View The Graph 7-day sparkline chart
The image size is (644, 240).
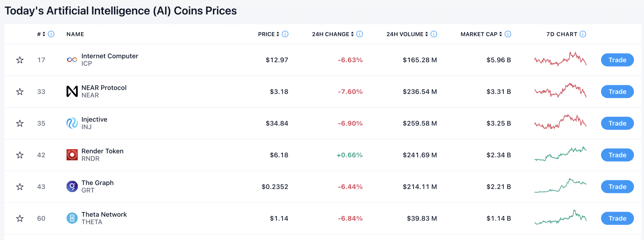pyautogui.click(x=560, y=186)
